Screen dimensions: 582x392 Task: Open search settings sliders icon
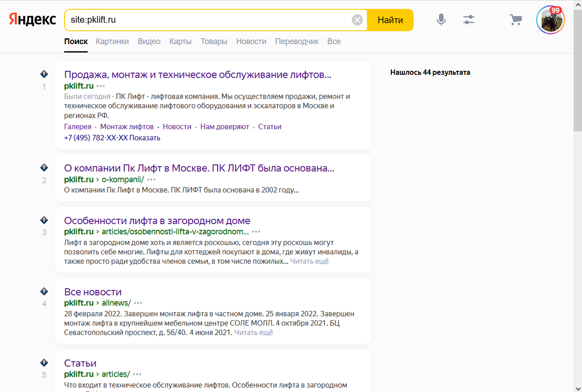[469, 20]
